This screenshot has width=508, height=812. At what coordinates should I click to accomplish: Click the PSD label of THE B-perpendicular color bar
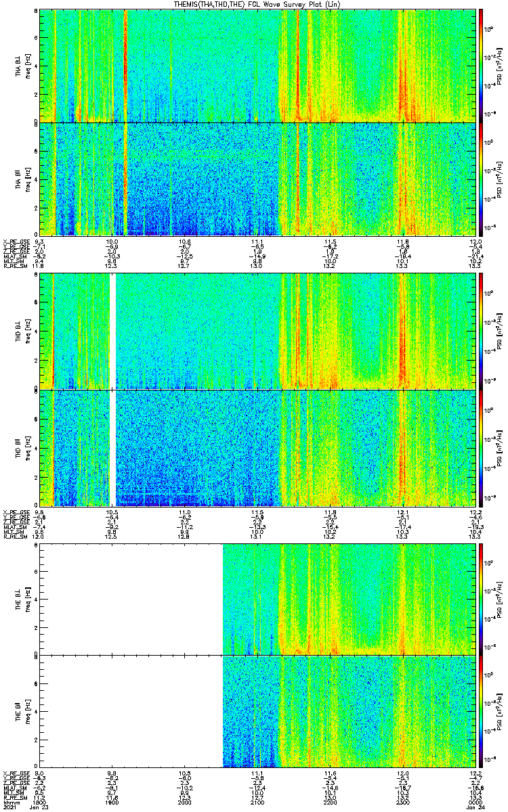[x=500, y=599]
